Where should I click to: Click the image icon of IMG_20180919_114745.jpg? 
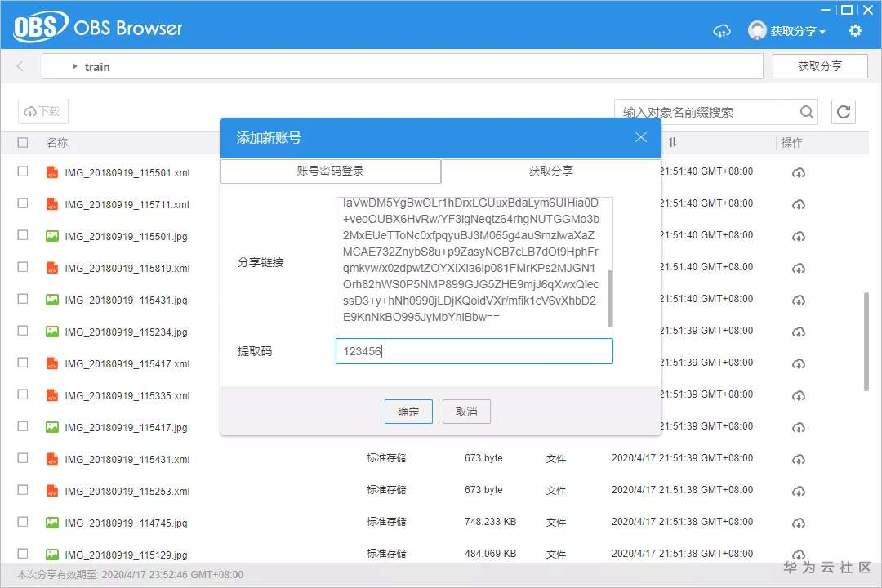coord(51,523)
